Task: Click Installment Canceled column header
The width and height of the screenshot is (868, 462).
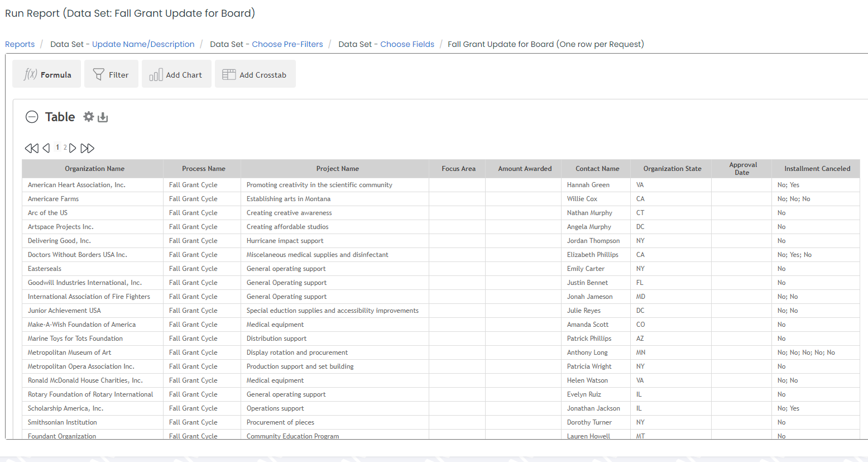Action: (817, 169)
